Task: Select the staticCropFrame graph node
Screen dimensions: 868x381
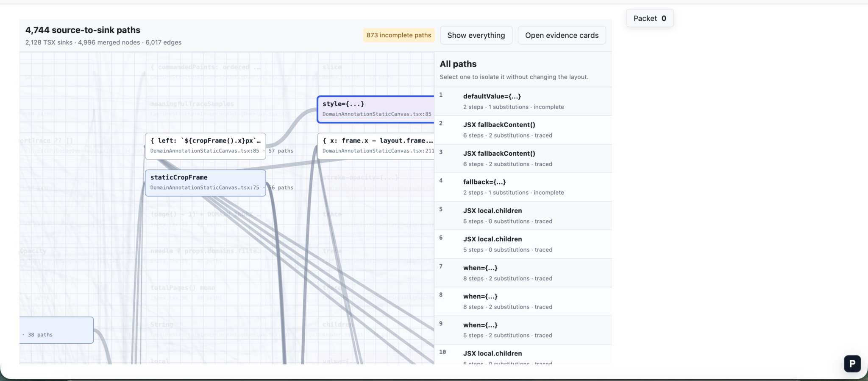Action: 206,183
